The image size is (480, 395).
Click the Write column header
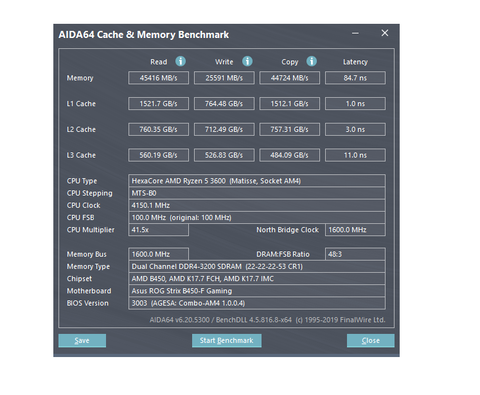[x=224, y=62]
